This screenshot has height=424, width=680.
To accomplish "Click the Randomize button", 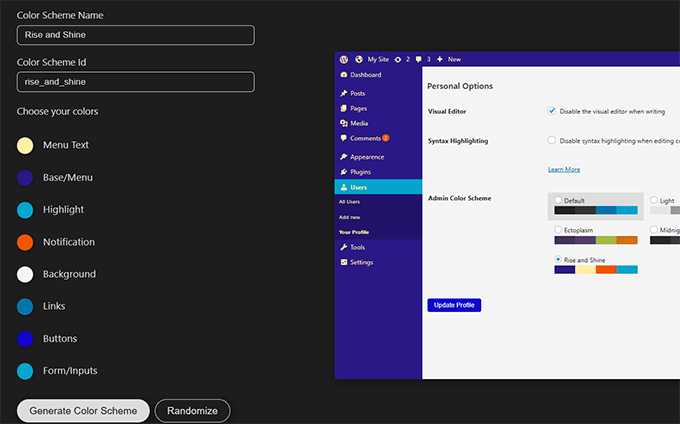I will tap(193, 411).
